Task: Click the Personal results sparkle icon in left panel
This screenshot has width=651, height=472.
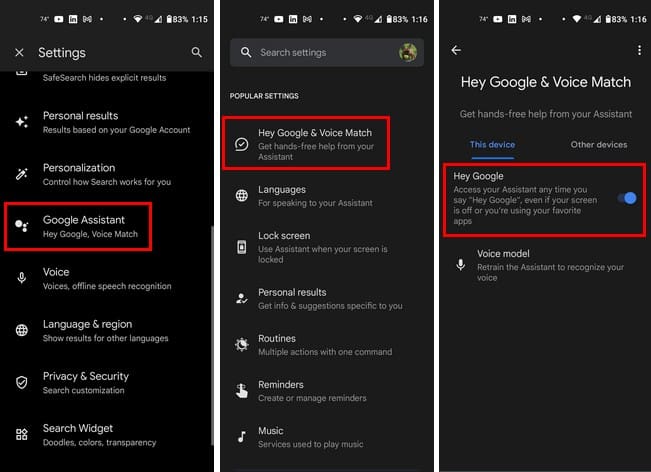Action: (x=22, y=122)
